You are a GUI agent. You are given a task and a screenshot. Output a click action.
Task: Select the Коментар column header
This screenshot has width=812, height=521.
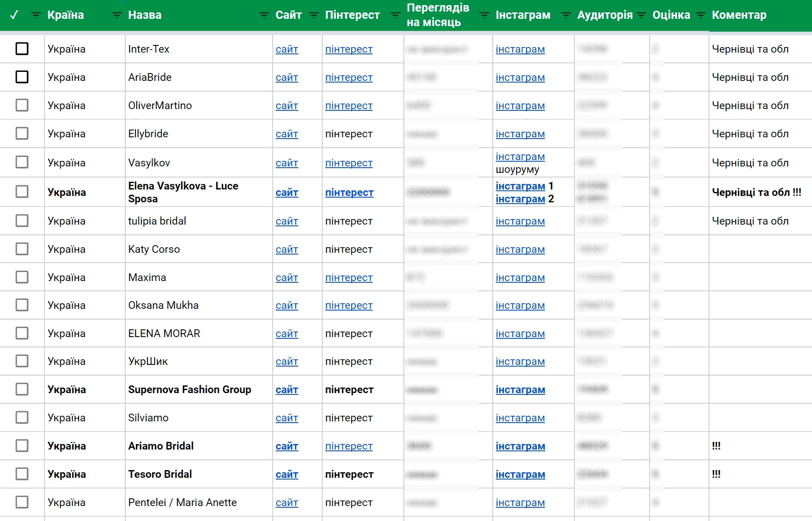739,15
